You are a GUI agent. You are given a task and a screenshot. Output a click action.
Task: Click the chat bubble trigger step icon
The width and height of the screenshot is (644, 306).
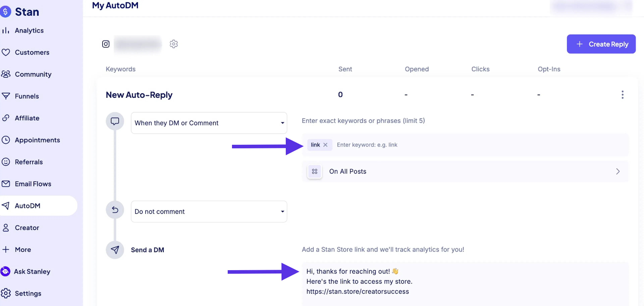[115, 121]
